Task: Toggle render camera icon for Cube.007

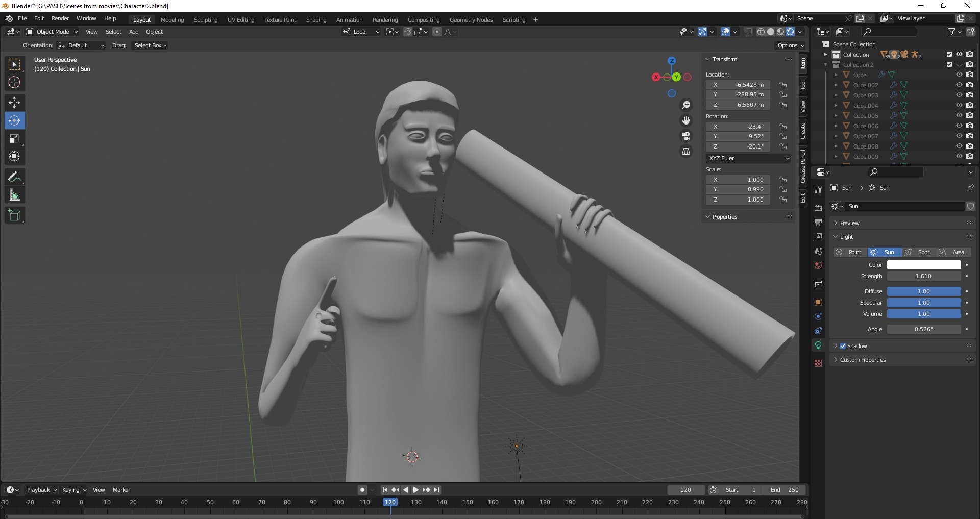Action: tap(970, 136)
